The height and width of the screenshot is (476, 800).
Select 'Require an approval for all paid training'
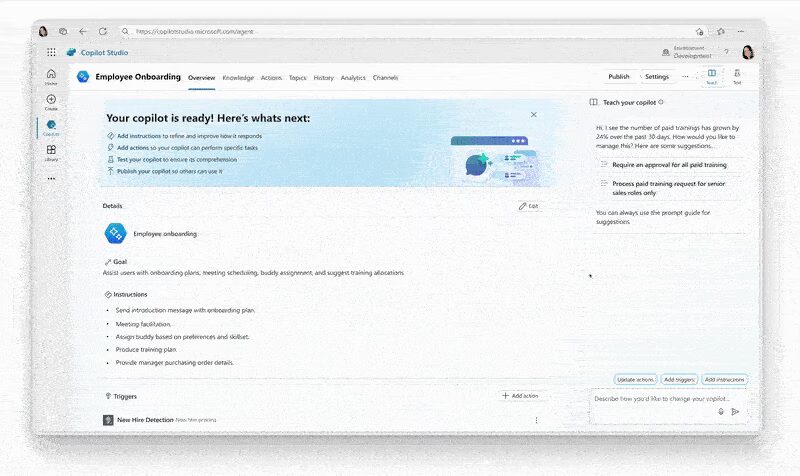pos(669,164)
